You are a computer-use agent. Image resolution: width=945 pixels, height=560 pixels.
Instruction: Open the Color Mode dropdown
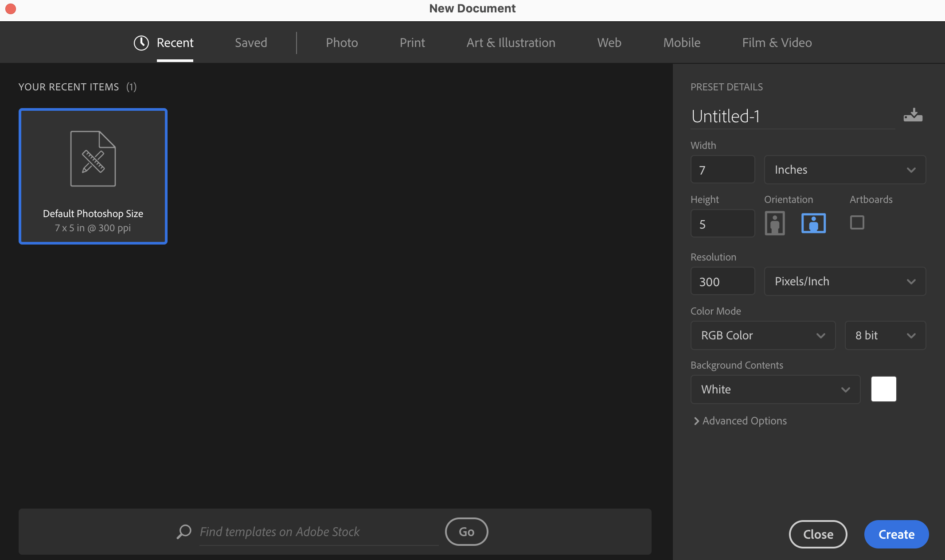click(x=763, y=334)
